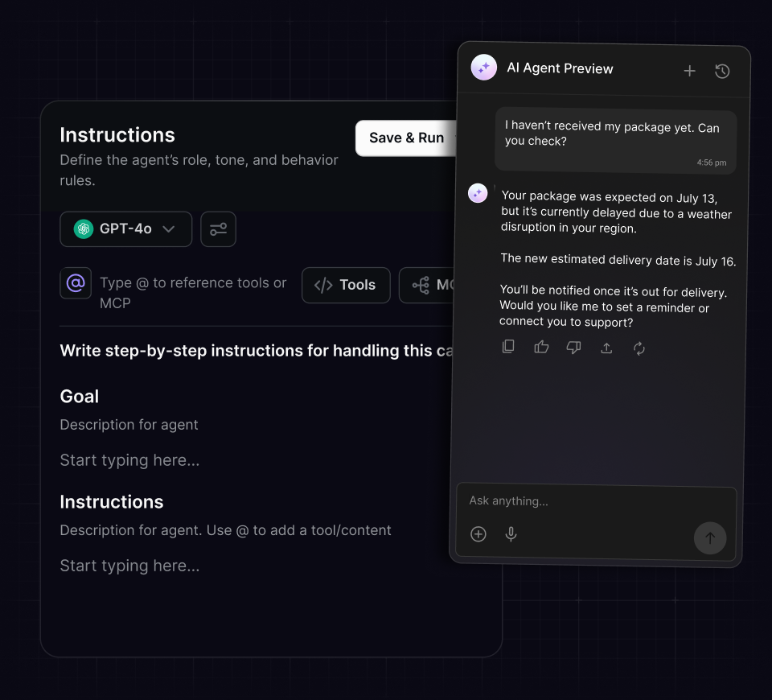The width and height of the screenshot is (772, 700).
Task: Click the circled plus attach icon in chat input
Action: point(478,534)
